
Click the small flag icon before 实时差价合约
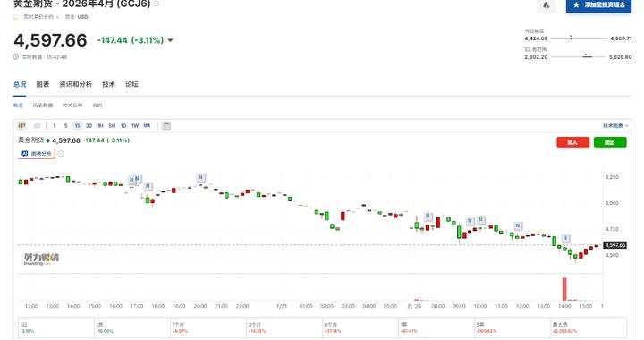tap(16, 17)
